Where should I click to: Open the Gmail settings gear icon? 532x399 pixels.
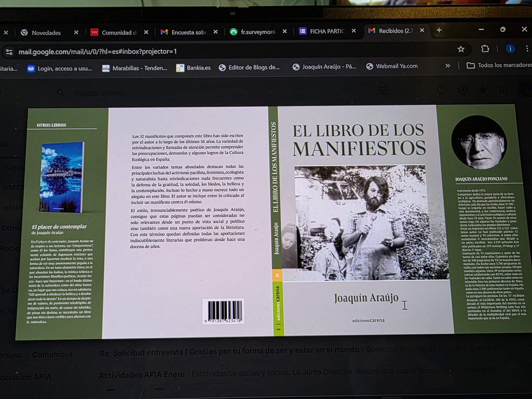[x=462, y=90]
